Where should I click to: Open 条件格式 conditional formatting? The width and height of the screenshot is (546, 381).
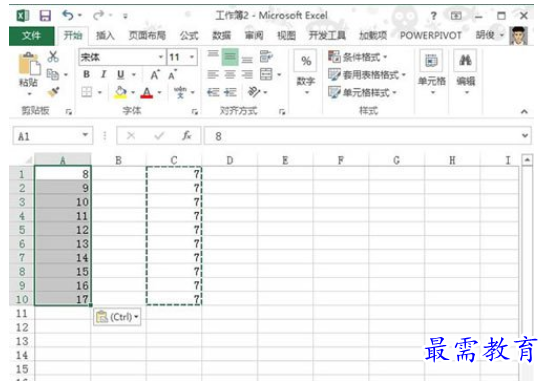[x=358, y=56]
